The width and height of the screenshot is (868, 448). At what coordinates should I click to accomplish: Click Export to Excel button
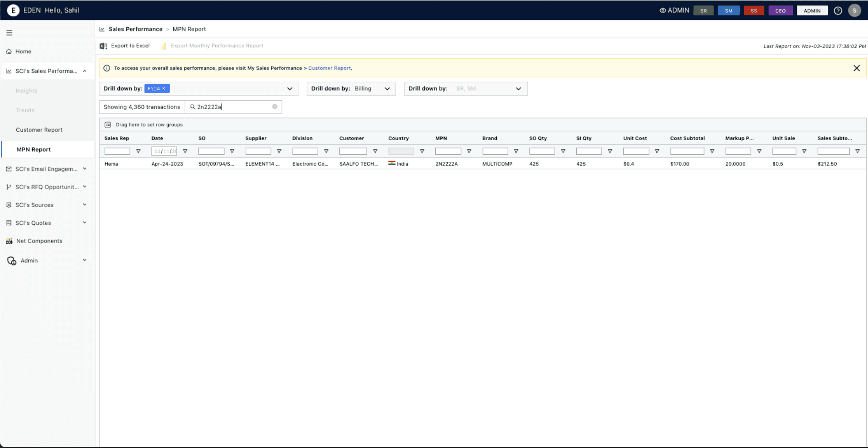125,46
